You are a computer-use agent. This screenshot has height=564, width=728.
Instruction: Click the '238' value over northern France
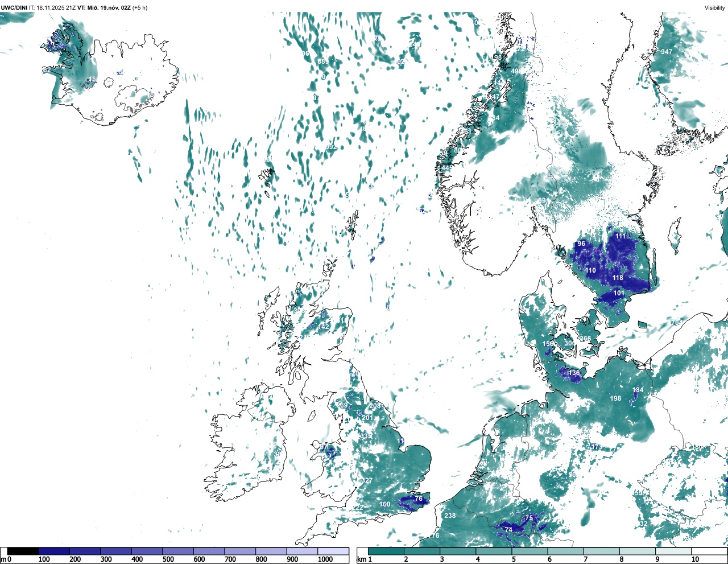click(x=450, y=516)
